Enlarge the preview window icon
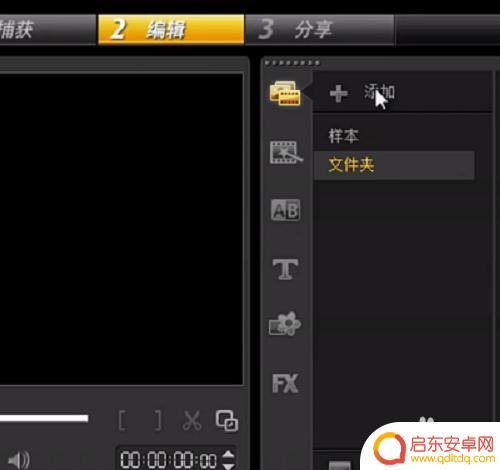 click(227, 421)
